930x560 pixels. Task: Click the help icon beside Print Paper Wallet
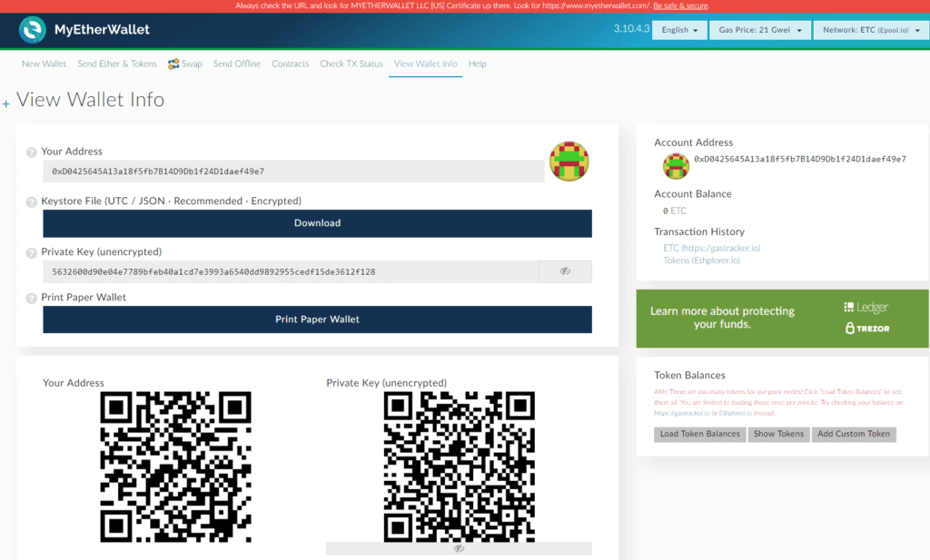(33, 297)
